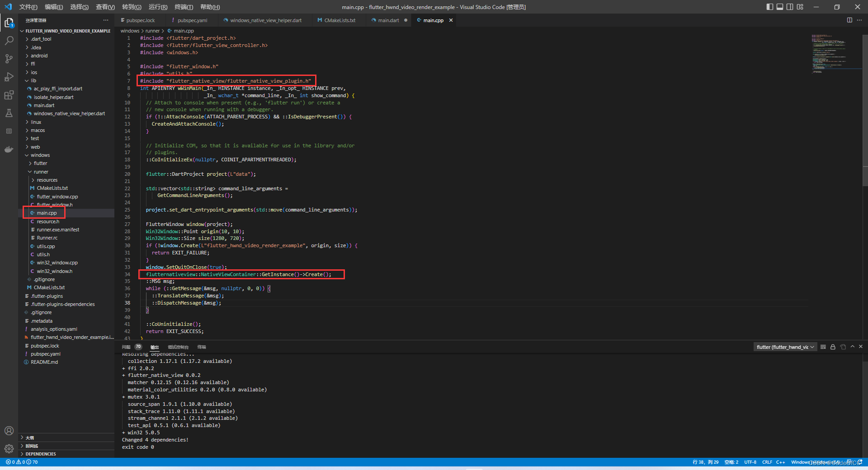Expand the DEPENDENCIES section
Image resolution: width=868 pixels, height=470 pixels.
[41, 454]
